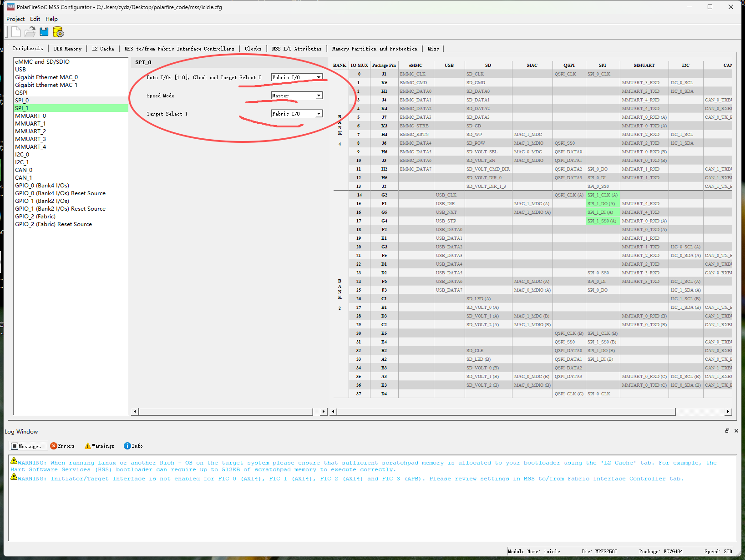Select I2C_0 peripheral
Screen dimensions: 745x560
71,155
